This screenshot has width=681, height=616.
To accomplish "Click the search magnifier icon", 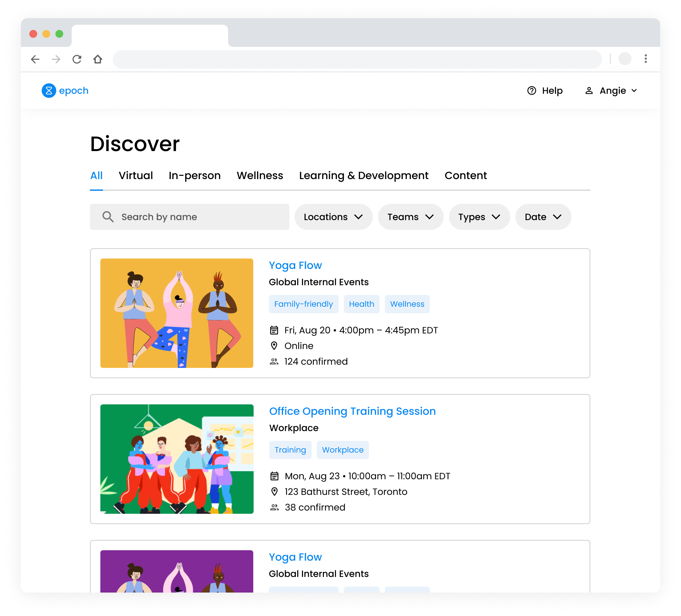I will [x=109, y=217].
